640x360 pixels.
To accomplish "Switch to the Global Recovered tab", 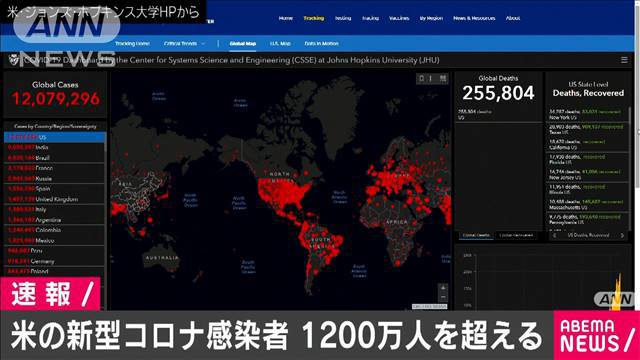I will click(516, 236).
